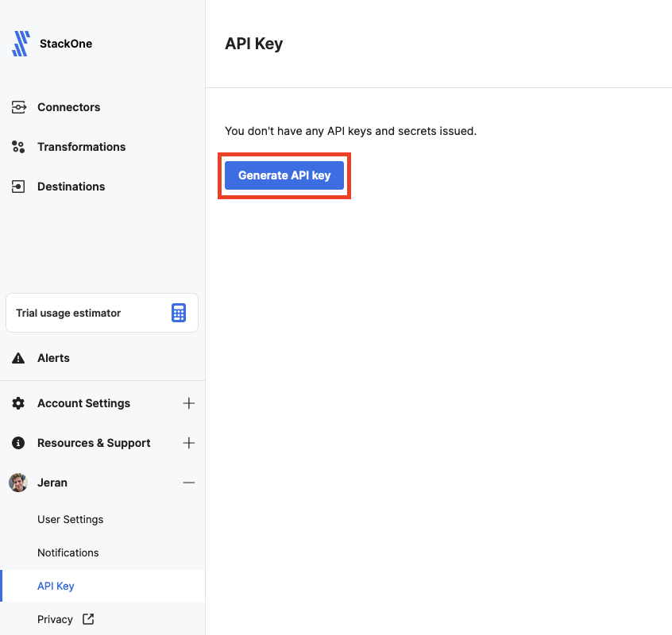Image resolution: width=672 pixels, height=635 pixels.
Task: Click the Connectors navigation link
Action: [x=68, y=107]
